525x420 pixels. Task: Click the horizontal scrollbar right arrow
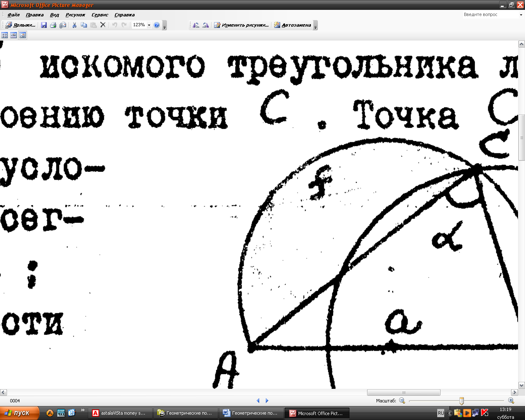coord(514,393)
